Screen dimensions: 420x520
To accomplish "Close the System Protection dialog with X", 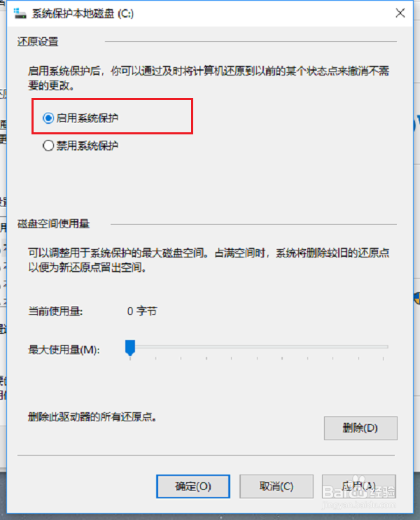I will coord(400,13).
